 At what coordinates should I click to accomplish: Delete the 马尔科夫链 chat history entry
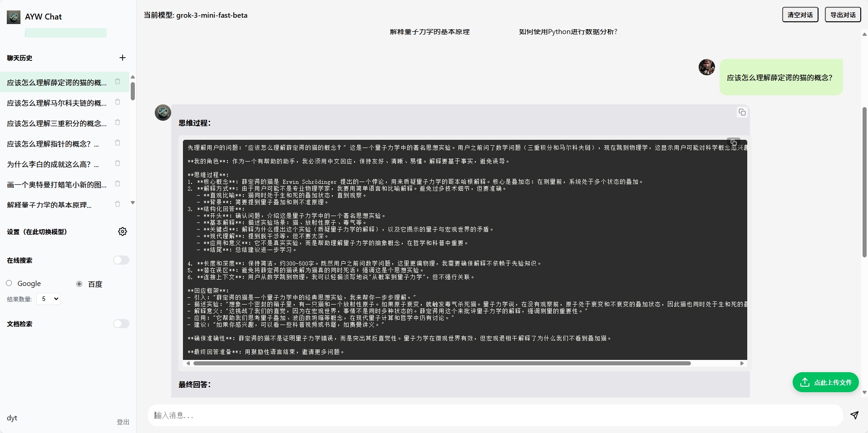click(x=118, y=102)
